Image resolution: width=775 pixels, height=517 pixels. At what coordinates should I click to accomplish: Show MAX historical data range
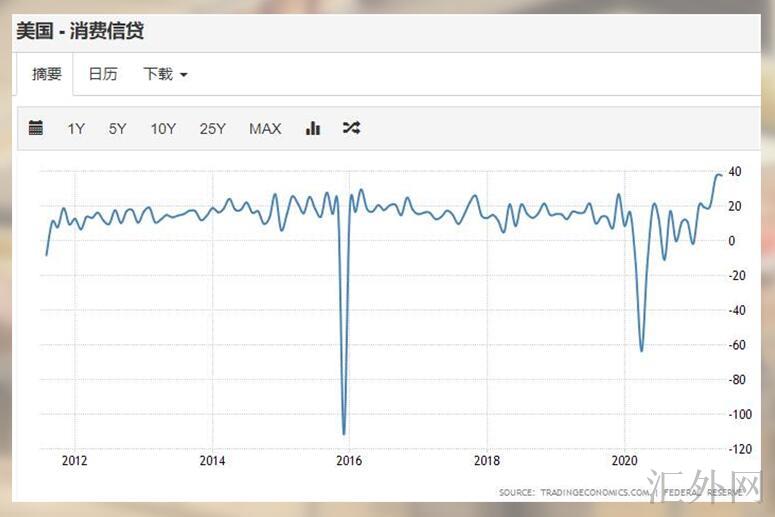(x=265, y=128)
